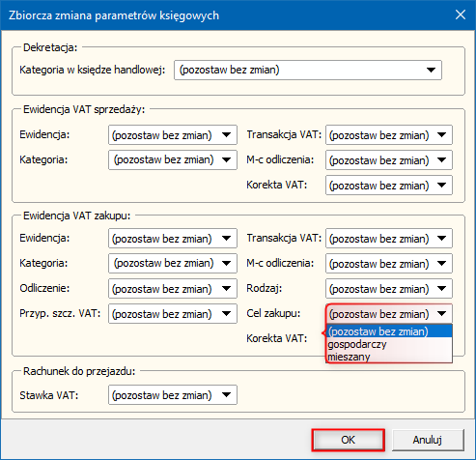Expand Ewidencja dropdown in VAT sprzedaży
This screenshot has width=476, height=460.
point(173,135)
